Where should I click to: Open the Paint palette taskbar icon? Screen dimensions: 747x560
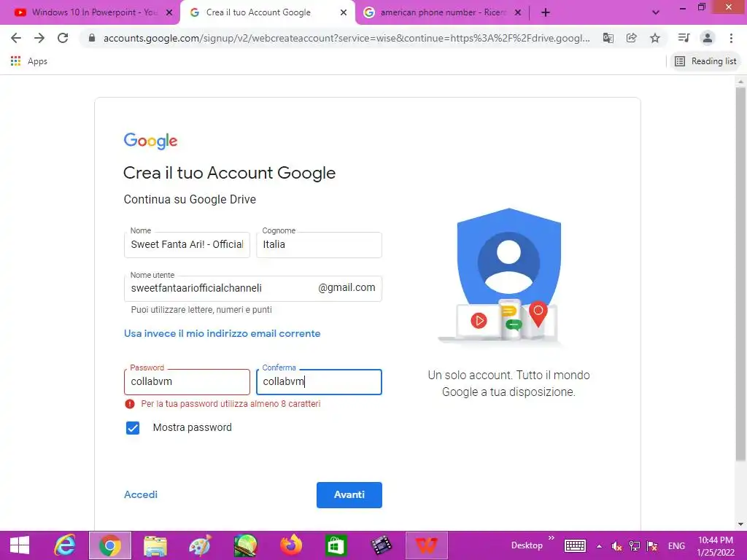200,545
